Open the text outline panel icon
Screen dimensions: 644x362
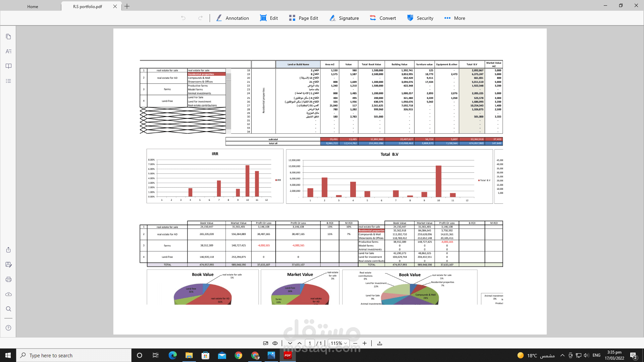pos(8,51)
